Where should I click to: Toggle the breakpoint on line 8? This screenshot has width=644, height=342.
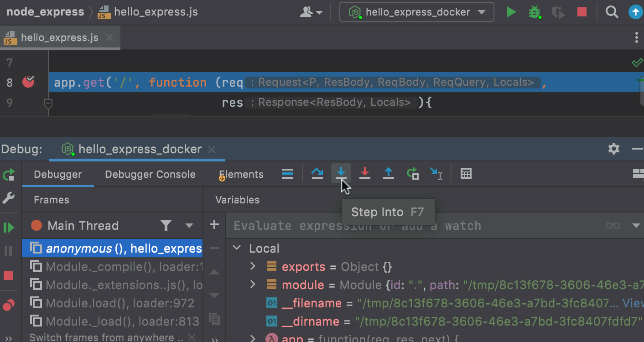pyautogui.click(x=28, y=82)
